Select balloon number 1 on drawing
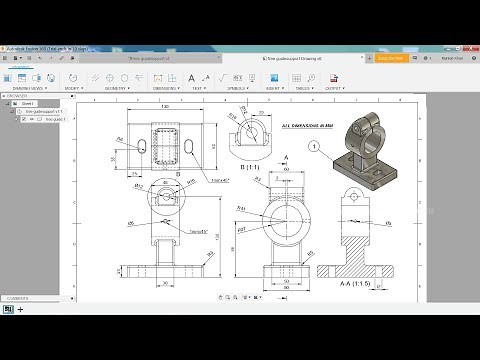The height and width of the screenshot is (360, 480). (314, 146)
